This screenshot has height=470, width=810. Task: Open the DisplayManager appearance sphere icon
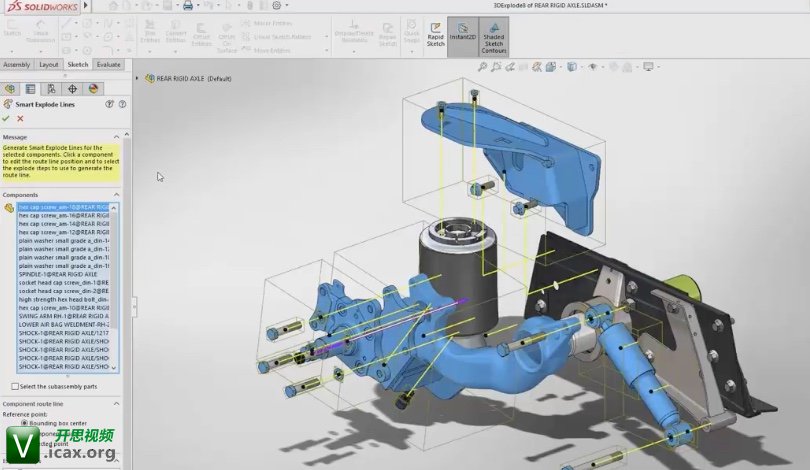tap(94, 89)
